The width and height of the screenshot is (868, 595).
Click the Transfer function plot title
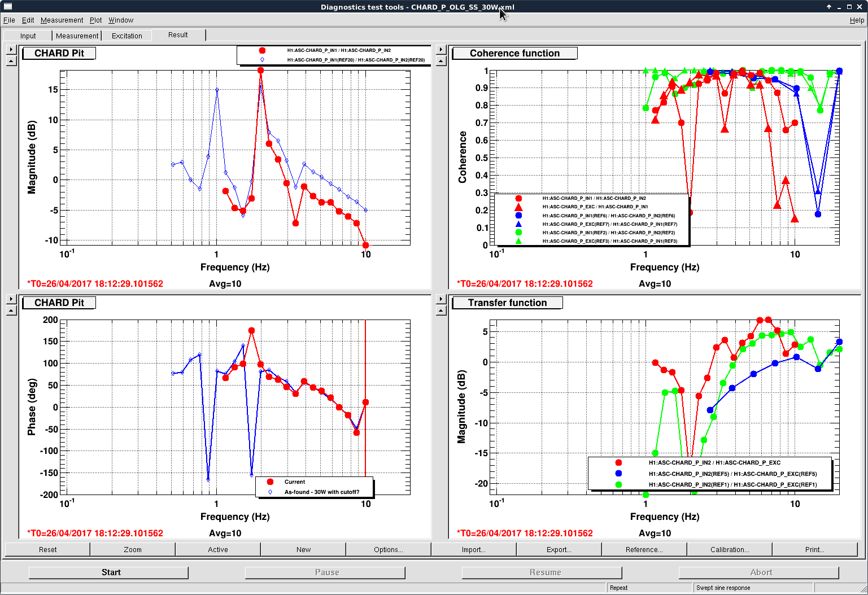[508, 303]
